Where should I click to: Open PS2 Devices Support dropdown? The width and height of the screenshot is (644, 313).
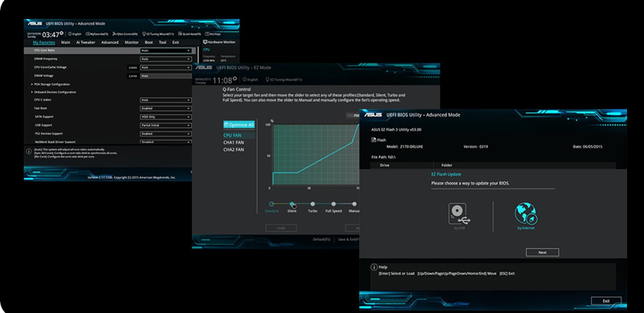click(x=165, y=134)
